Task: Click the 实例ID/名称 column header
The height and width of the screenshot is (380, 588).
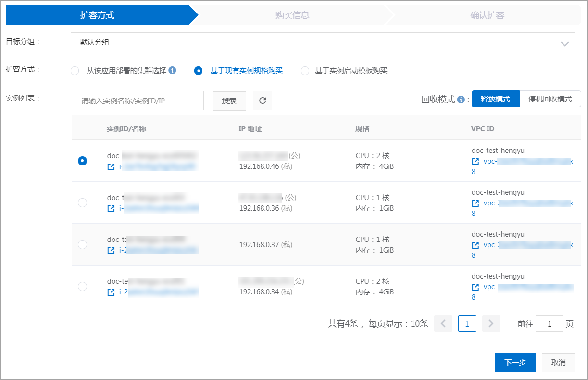Action: (126, 129)
